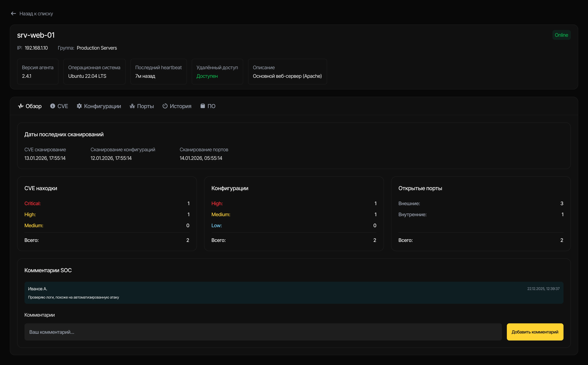
Task: Focus the Ваш комментарий input field
Action: point(263,332)
